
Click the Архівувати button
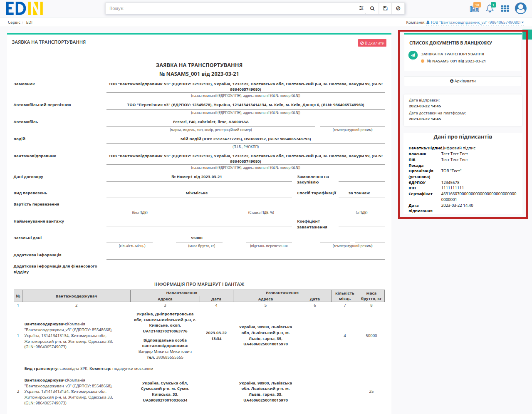(463, 81)
